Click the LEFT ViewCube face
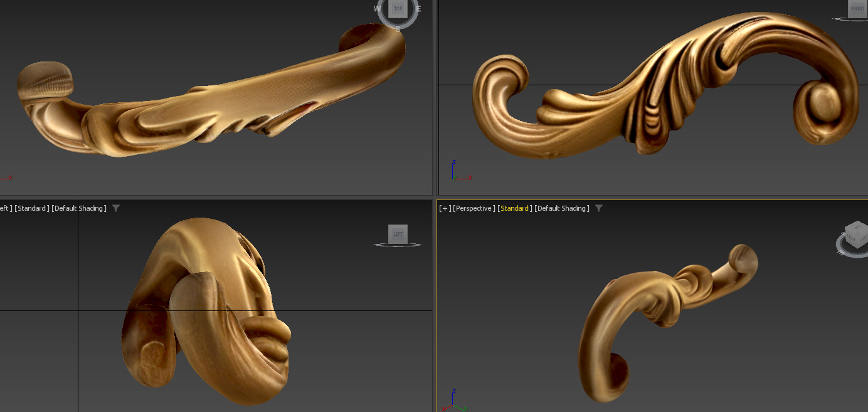 [x=398, y=234]
